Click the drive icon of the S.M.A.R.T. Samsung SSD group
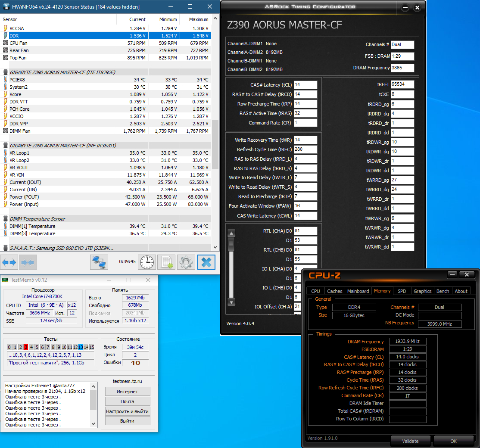The image size is (480, 448). coord(5,248)
